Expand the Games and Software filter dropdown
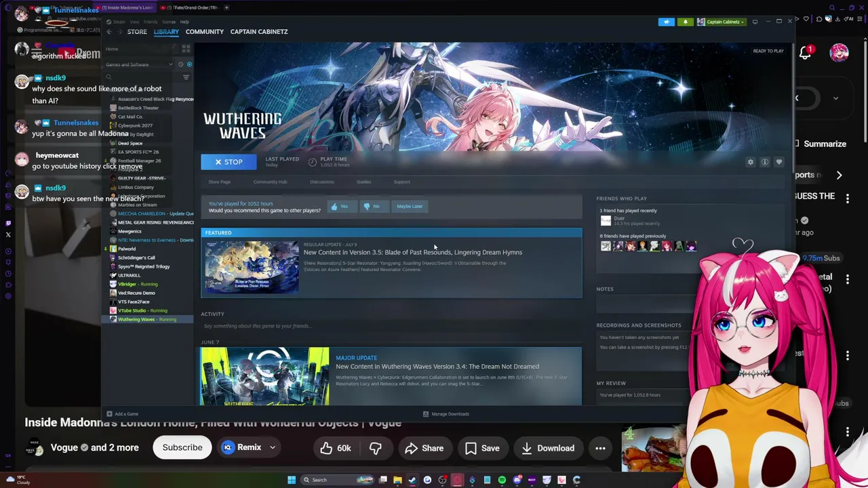Image resolution: width=868 pixels, height=488 pixels. pos(170,64)
